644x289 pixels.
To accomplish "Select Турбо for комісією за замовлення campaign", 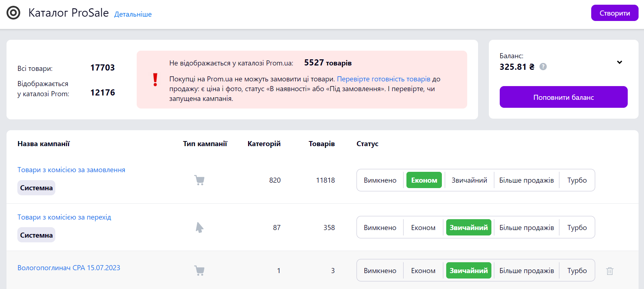I will 577,180.
